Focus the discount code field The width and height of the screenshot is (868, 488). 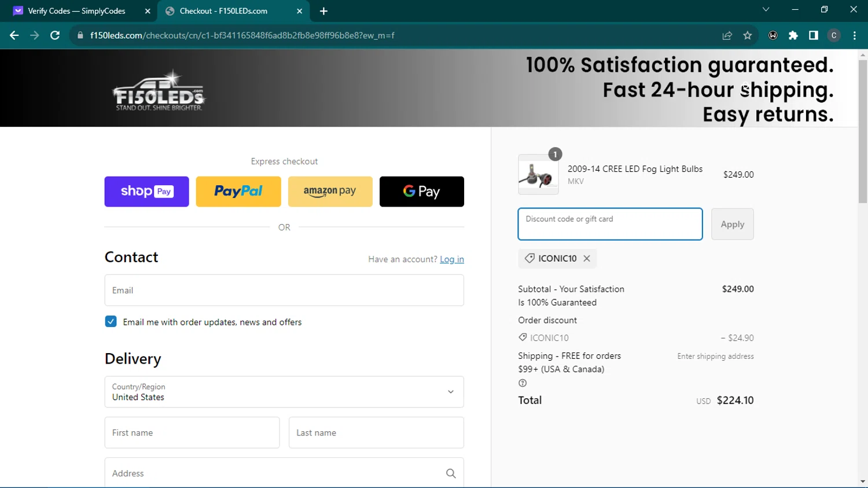coord(610,224)
